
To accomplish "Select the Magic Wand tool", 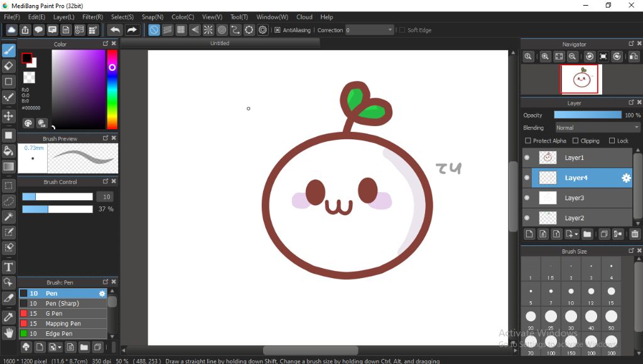I will click(x=9, y=217).
